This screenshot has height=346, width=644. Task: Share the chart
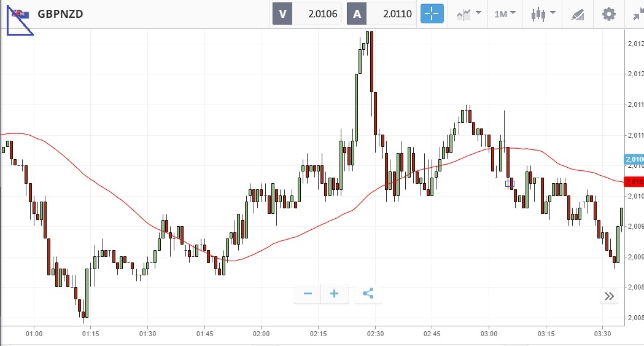[x=368, y=294]
